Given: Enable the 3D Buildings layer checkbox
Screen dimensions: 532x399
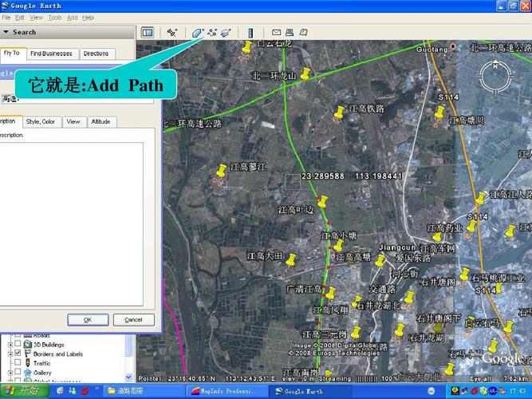Looking at the screenshot, I should 18,344.
